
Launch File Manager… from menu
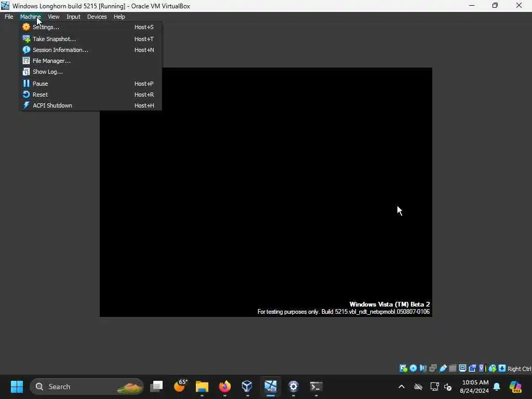(x=90, y=61)
